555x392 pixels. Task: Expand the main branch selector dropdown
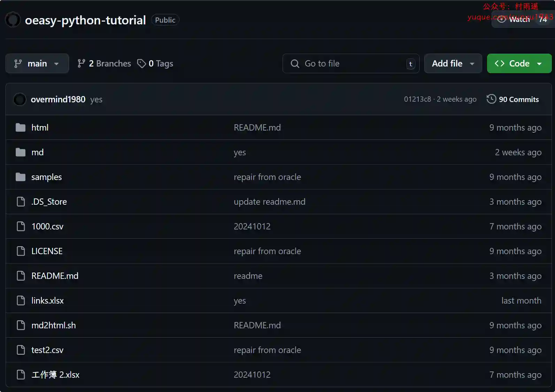[x=37, y=64]
